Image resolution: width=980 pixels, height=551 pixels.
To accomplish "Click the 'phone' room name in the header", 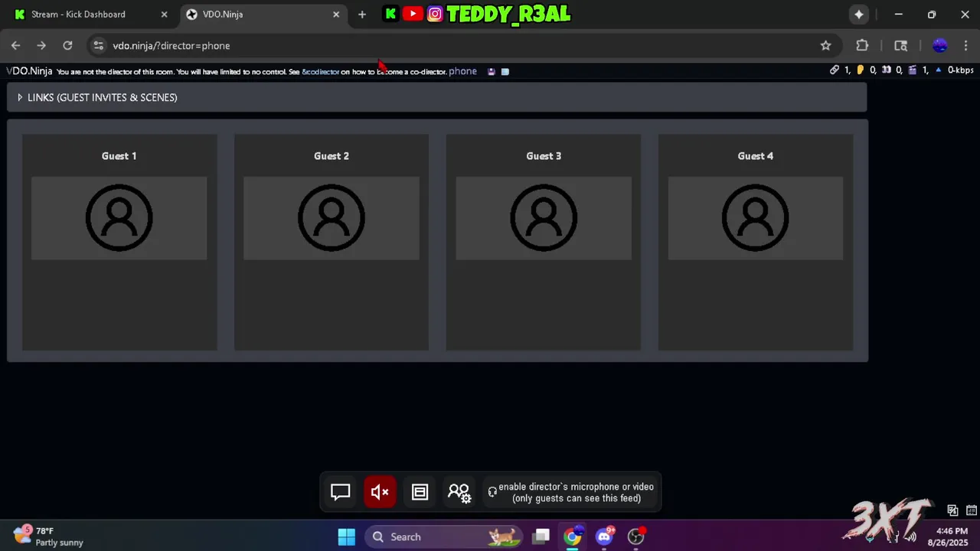I will [462, 71].
